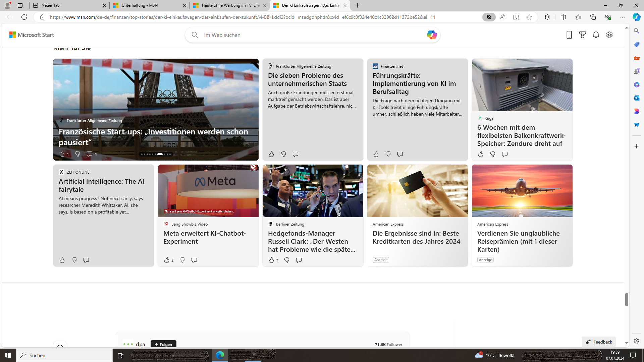Toggle tracking prevention eye icon in address bar
This screenshot has width=644, height=362.
(x=489, y=17)
